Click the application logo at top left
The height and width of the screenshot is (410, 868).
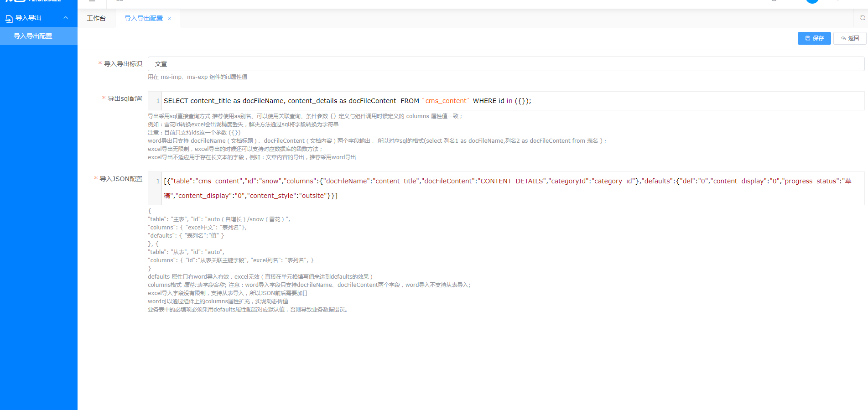(32, 1)
